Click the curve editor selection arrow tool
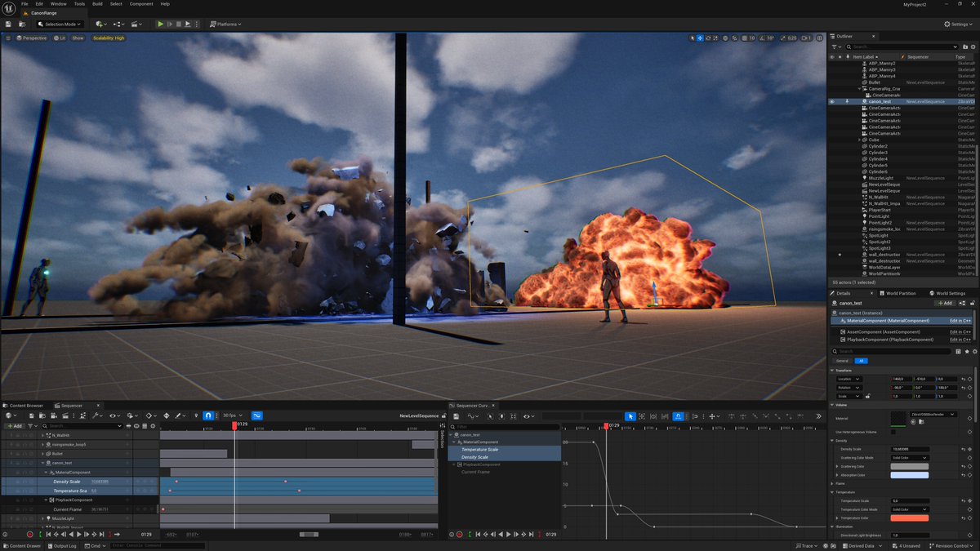 click(630, 416)
